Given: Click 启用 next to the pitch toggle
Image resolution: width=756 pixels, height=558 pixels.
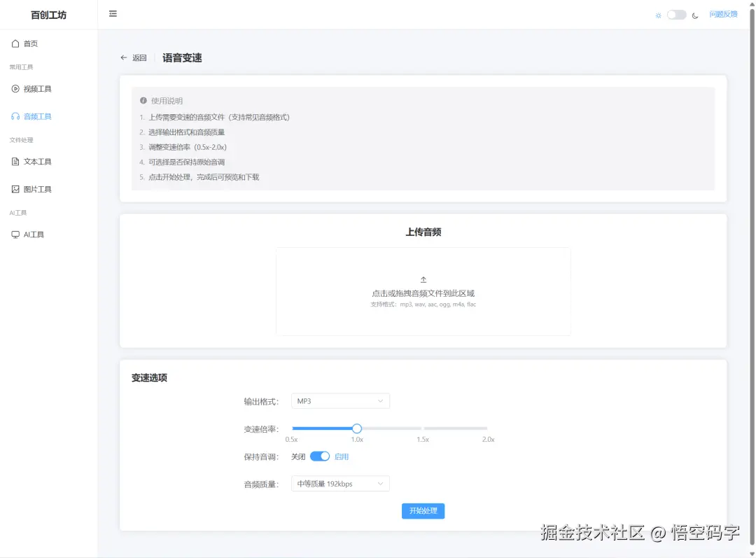Looking at the screenshot, I should [342, 456].
